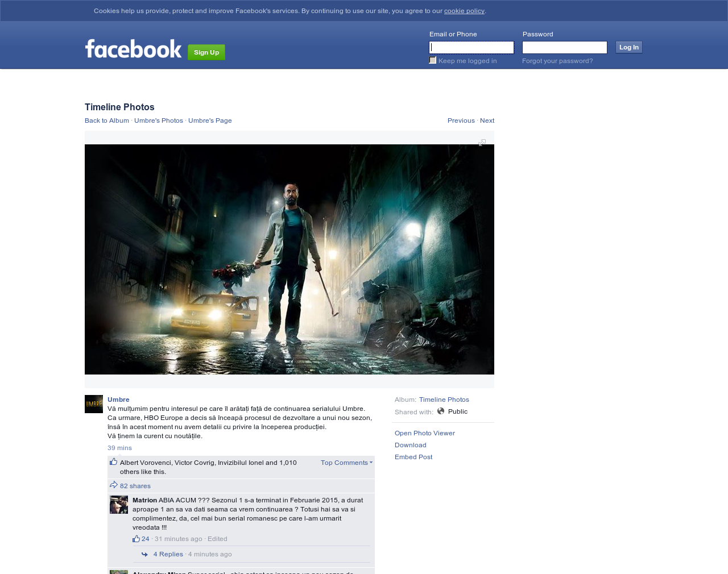Click the thumbs-up icon next to 24

(x=136, y=539)
